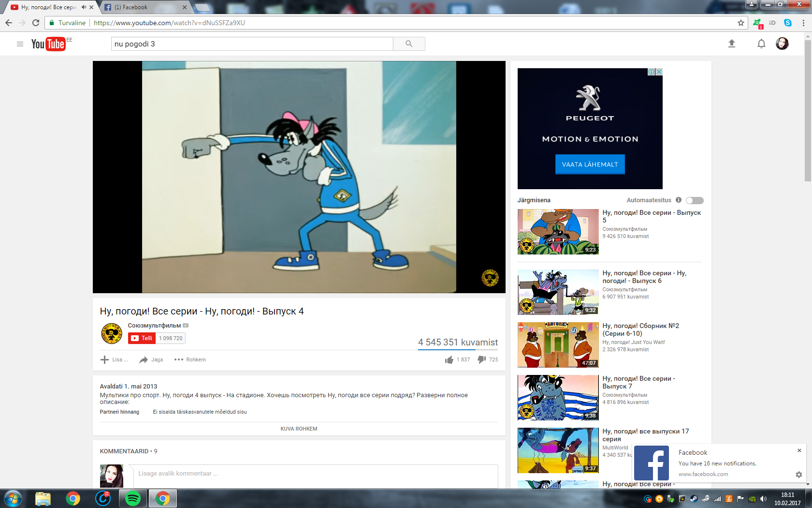Open the upload video icon
The image size is (812, 508).
pos(732,44)
